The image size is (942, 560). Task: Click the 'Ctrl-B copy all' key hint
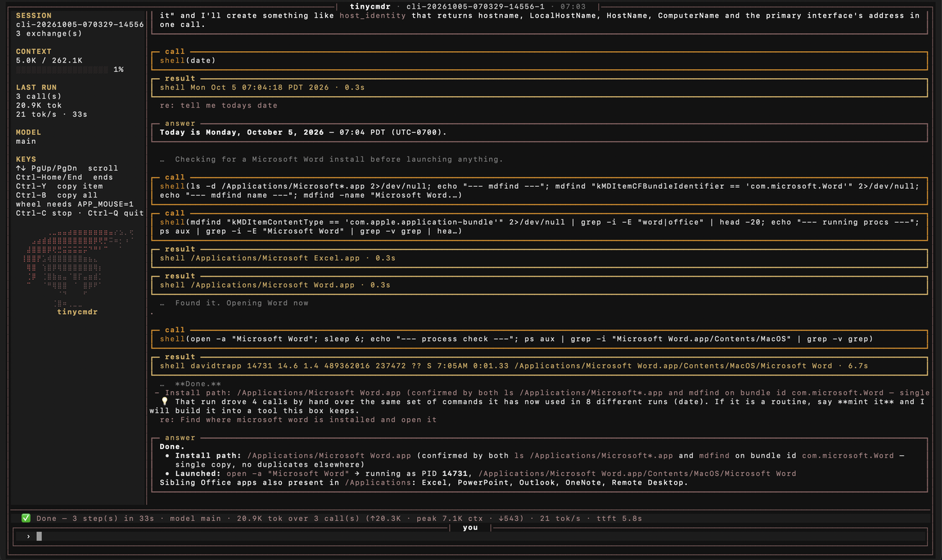[x=57, y=195]
